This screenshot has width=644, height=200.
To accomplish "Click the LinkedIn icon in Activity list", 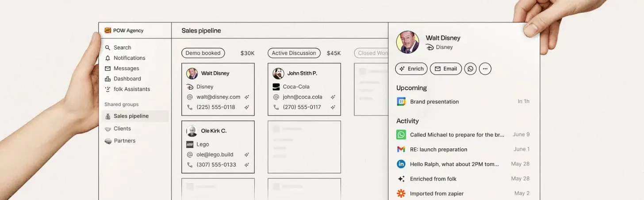I will tap(401, 164).
